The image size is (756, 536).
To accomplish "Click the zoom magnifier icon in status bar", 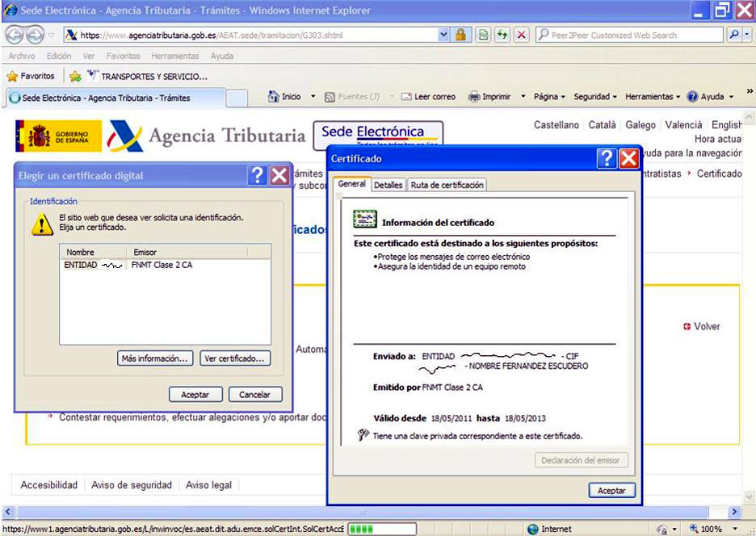I will coord(694,529).
